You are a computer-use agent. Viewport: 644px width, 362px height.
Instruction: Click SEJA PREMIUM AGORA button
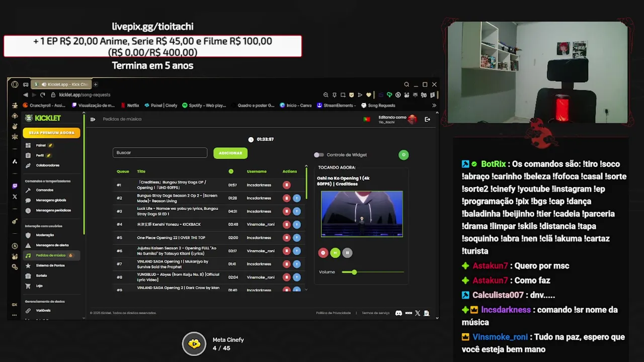point(51,133)
